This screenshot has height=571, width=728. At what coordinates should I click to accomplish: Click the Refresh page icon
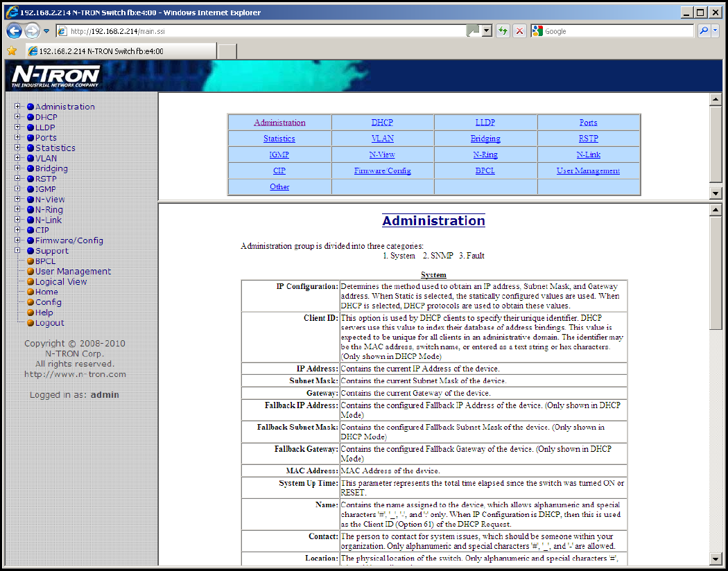[x=503, y=31]
